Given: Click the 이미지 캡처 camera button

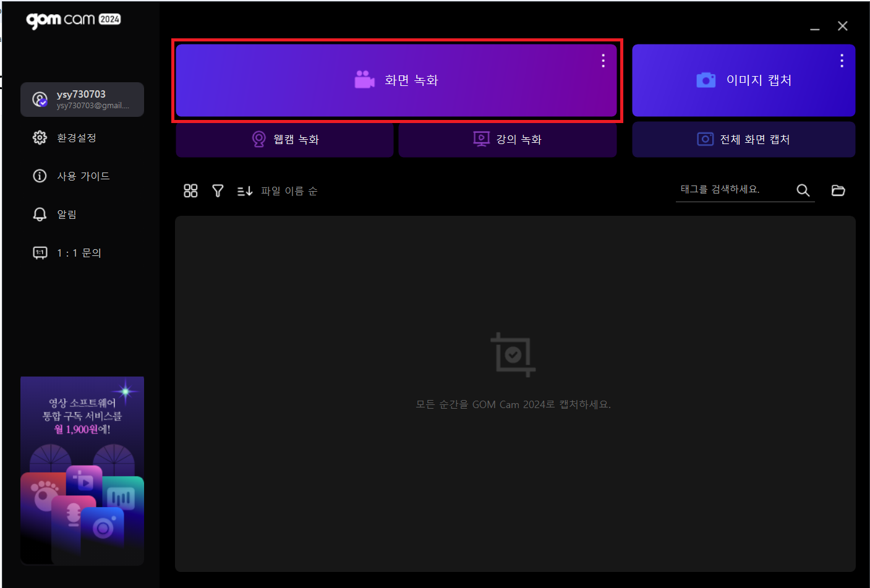Looking at the screenshot, I should click(x=743, y=80).
